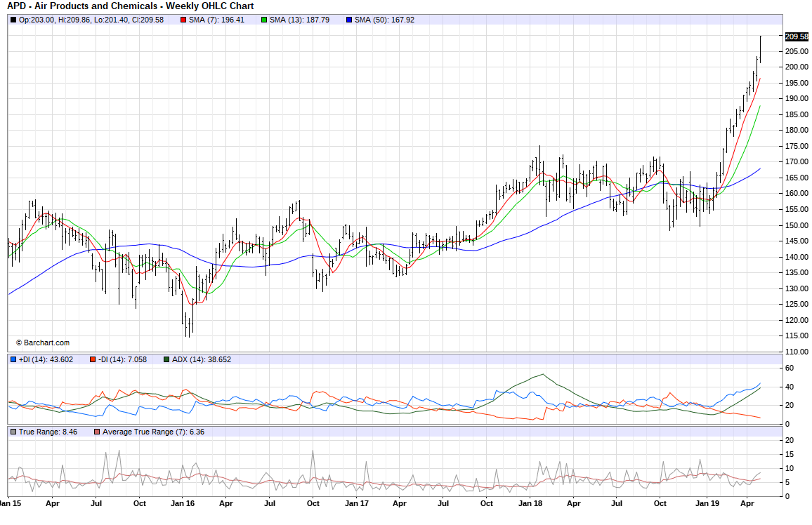812x525 pixels.
Task: Click the 'Jan 15' date axis label
Action: point(11,503)
